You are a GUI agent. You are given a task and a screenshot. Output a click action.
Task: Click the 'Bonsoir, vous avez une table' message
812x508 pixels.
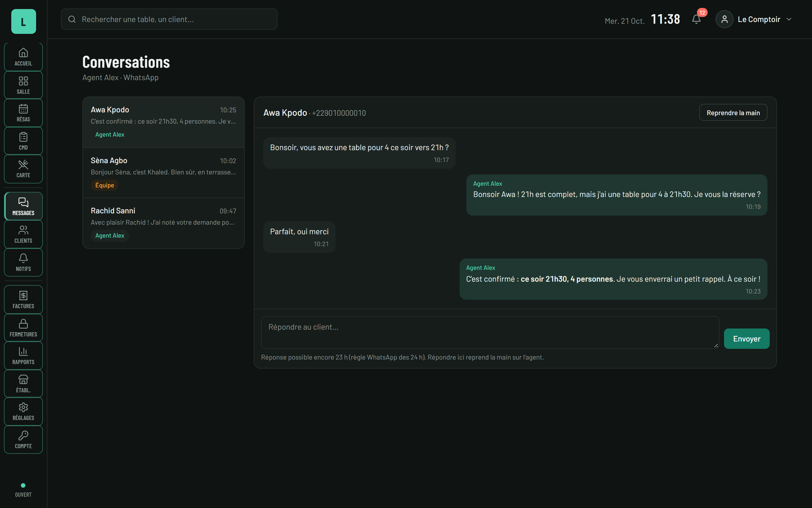tap(359, 153)
